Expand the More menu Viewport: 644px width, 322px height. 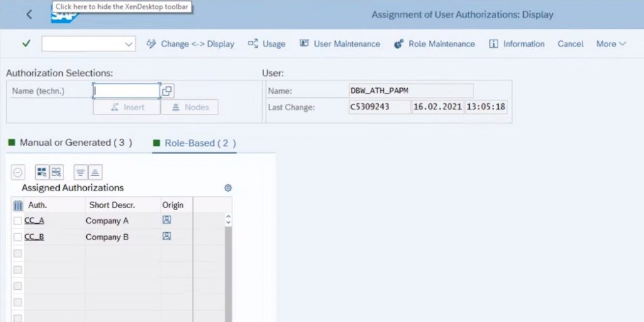tap(611, 44)
